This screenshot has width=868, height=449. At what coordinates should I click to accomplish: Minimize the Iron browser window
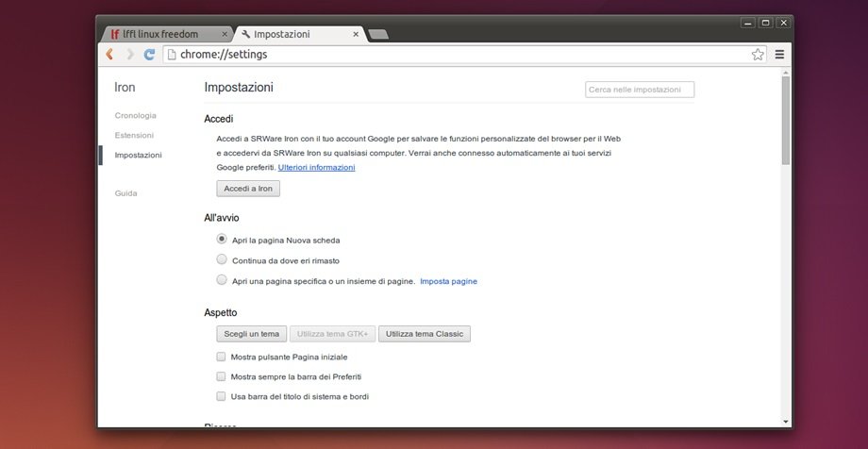pos(748,23)
